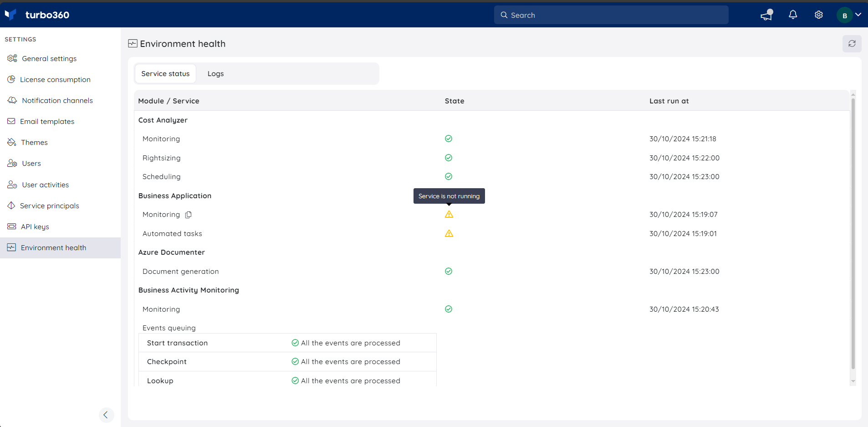This screenshot has width=868, height=427.
Task: Open License consumption in sidebar
Action: click(60, 79)
